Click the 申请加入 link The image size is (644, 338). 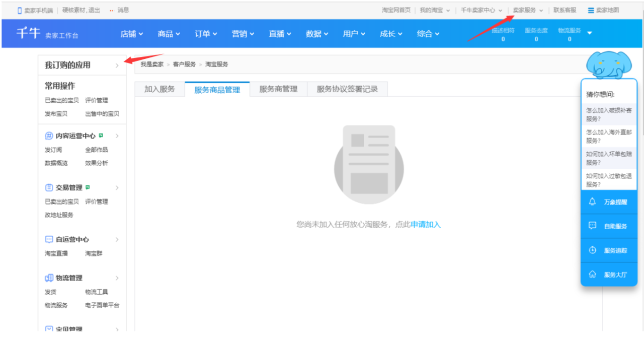point(426,225)
